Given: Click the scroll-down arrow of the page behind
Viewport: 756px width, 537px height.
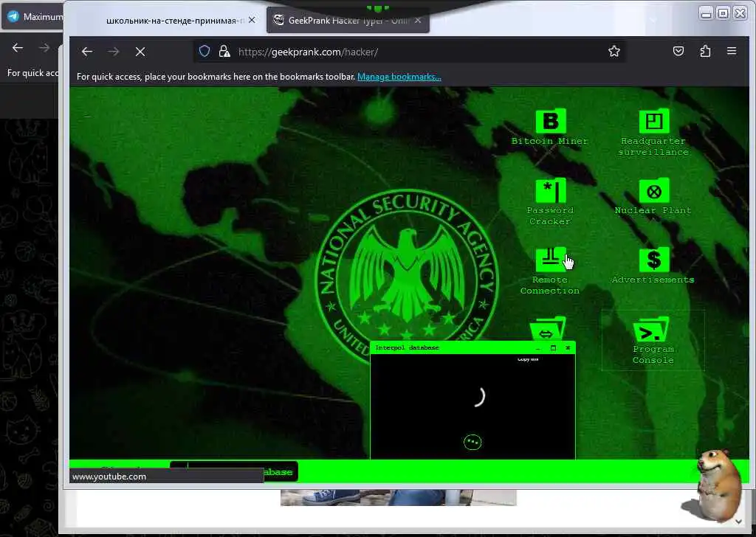Looking at the screenshot, I should click(x=738, y=522).
